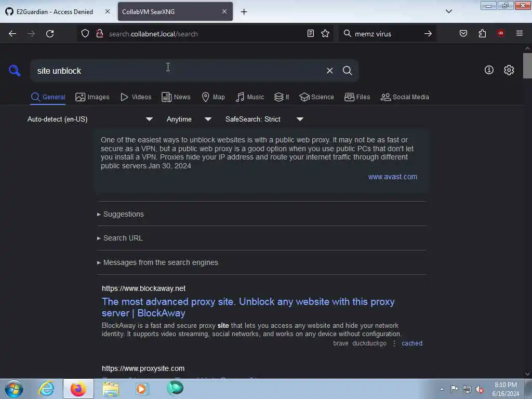This screenshot has height=399, width=532.
Task: Open cached version of BlockAway result
Action: click(412, 343)
